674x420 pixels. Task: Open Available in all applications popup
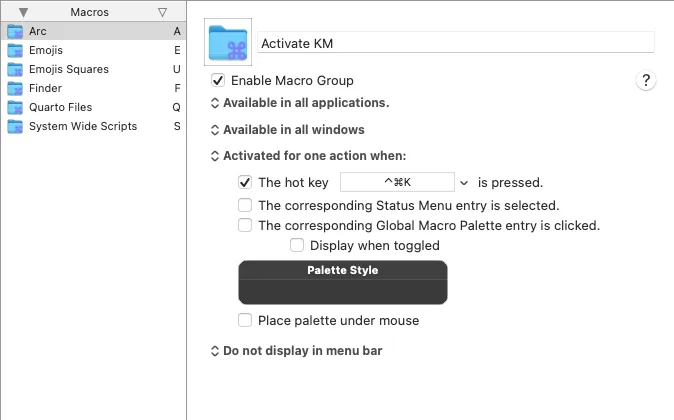(x=300, y=103)
